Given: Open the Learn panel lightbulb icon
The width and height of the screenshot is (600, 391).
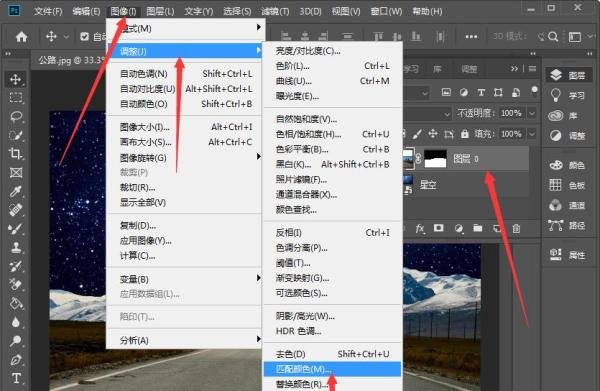Looking at the screenshot, I should 556,94.
